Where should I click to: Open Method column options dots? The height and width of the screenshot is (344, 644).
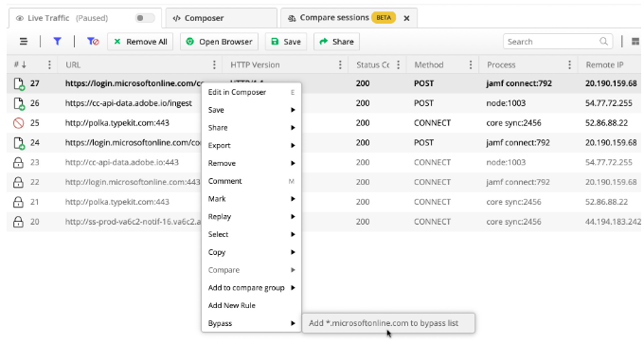coord(471,65)
